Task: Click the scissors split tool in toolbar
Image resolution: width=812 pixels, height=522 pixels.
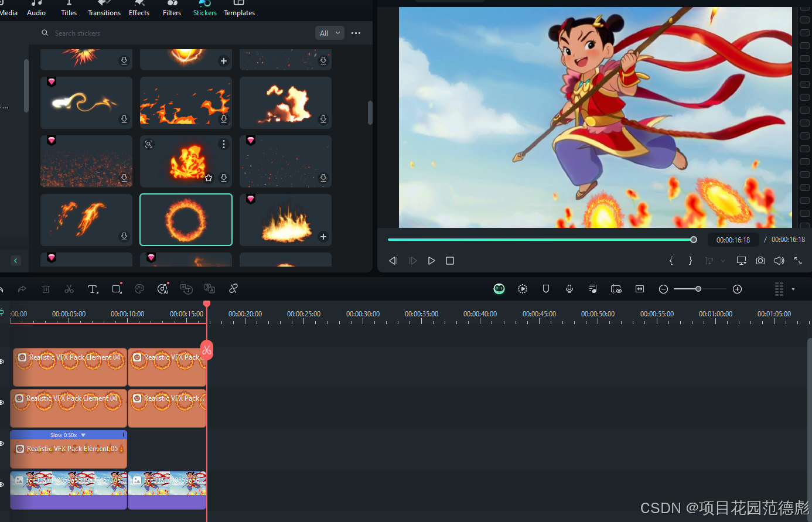Action: pos(69,289)
